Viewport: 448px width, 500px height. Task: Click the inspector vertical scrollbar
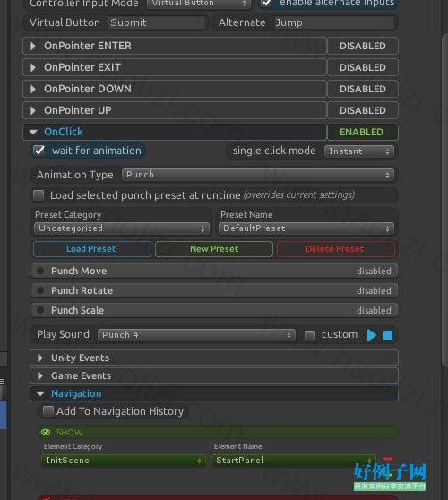(x=444, y=201)
